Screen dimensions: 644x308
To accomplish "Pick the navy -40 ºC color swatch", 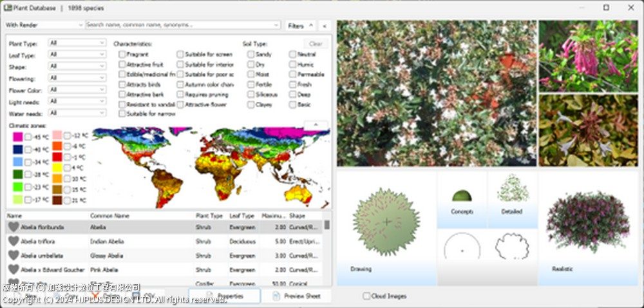I will [x=17, y=149].
